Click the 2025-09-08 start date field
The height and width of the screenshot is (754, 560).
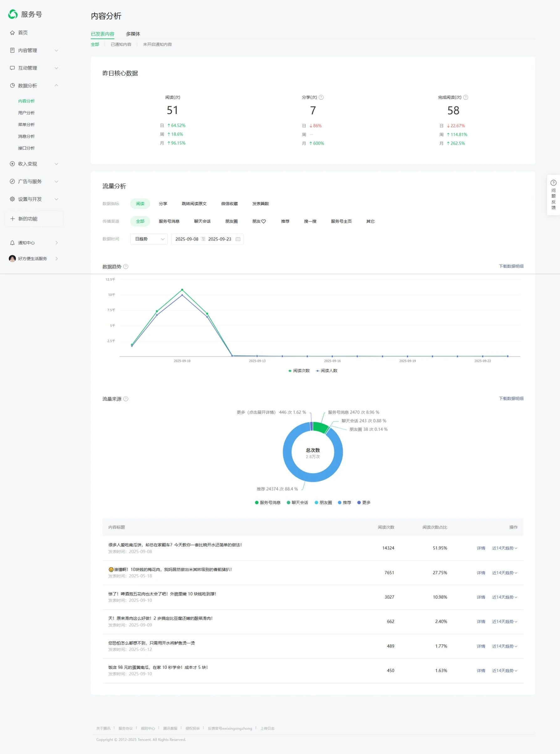point(187,239)
